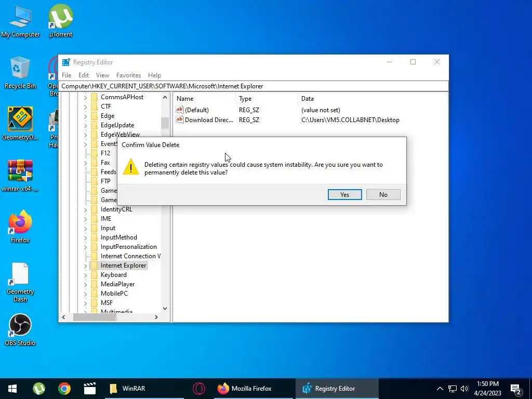Screen dimensions: 532x399
Task: Select the Internet Connection tree key
Action: coord(130,256)
